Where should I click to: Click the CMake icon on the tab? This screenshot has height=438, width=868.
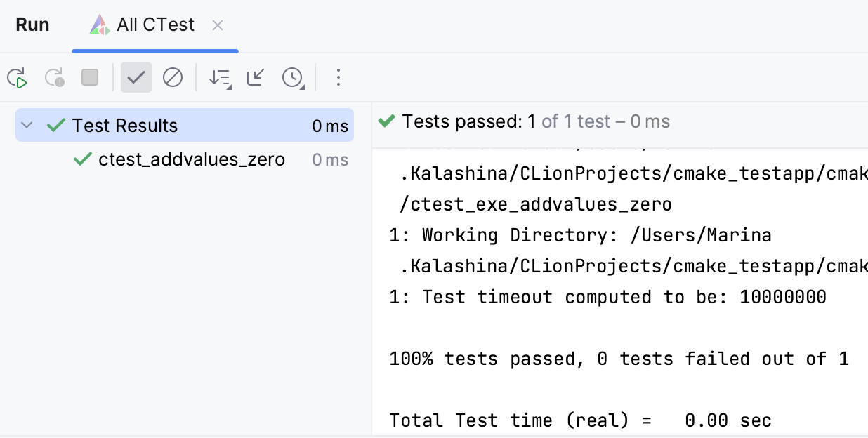pos(98,24)
